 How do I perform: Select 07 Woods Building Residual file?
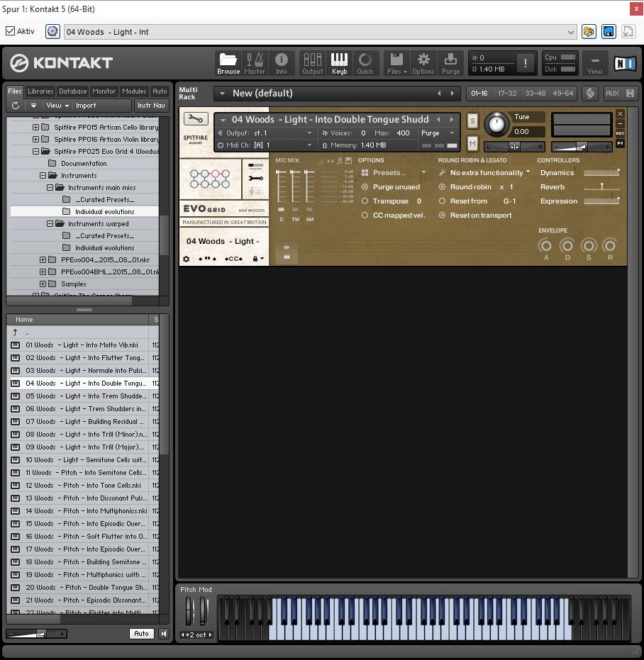84,422
